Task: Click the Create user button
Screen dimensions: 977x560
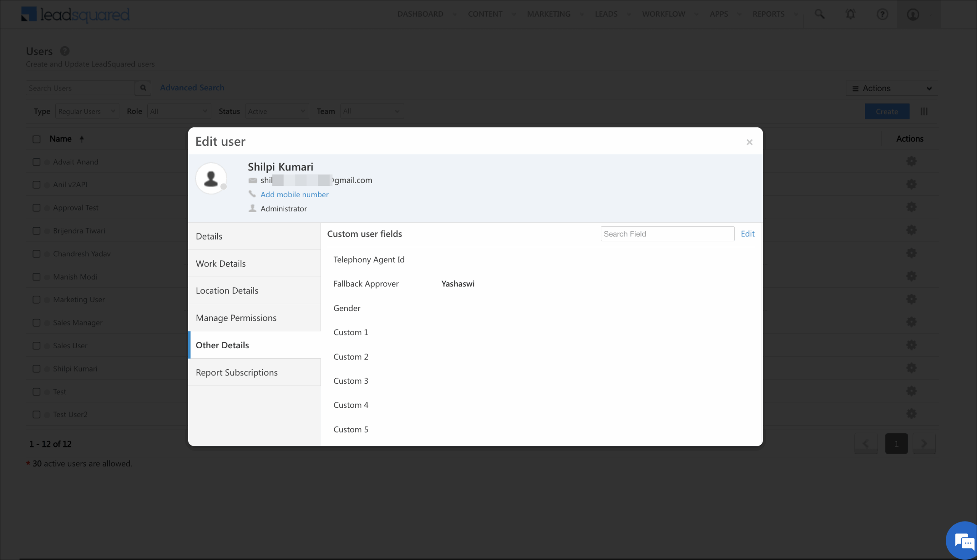Action: tap(887, 111)
